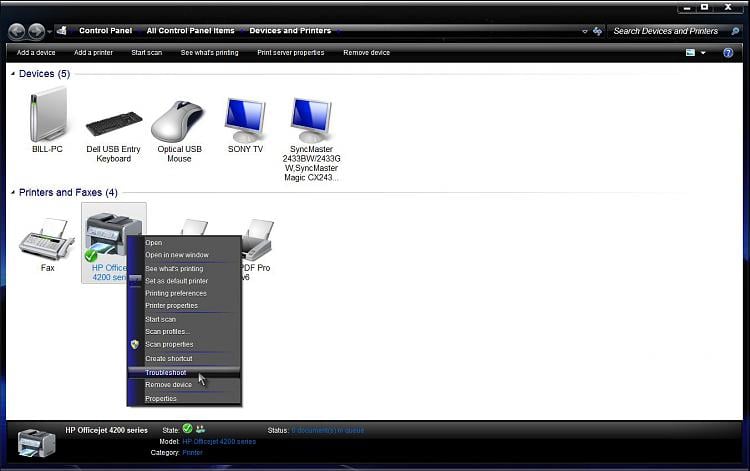Click the Forward navigation arrow

pos(36,32)
